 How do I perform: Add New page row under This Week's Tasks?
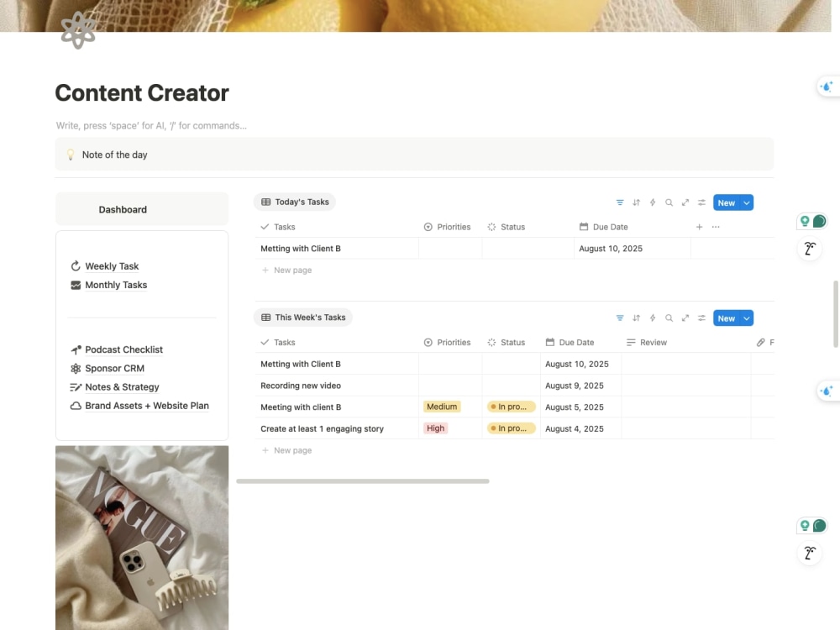(x=286, y=450)
